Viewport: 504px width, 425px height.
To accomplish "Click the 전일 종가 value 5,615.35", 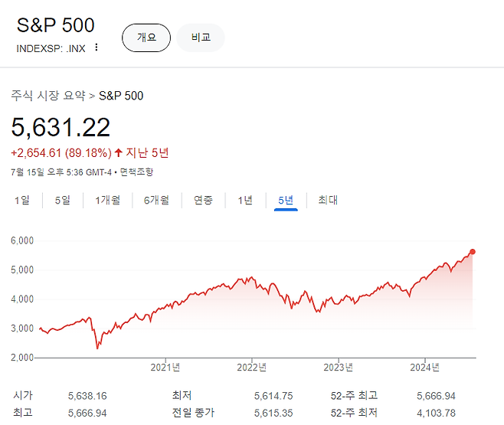I will [273, 413].
